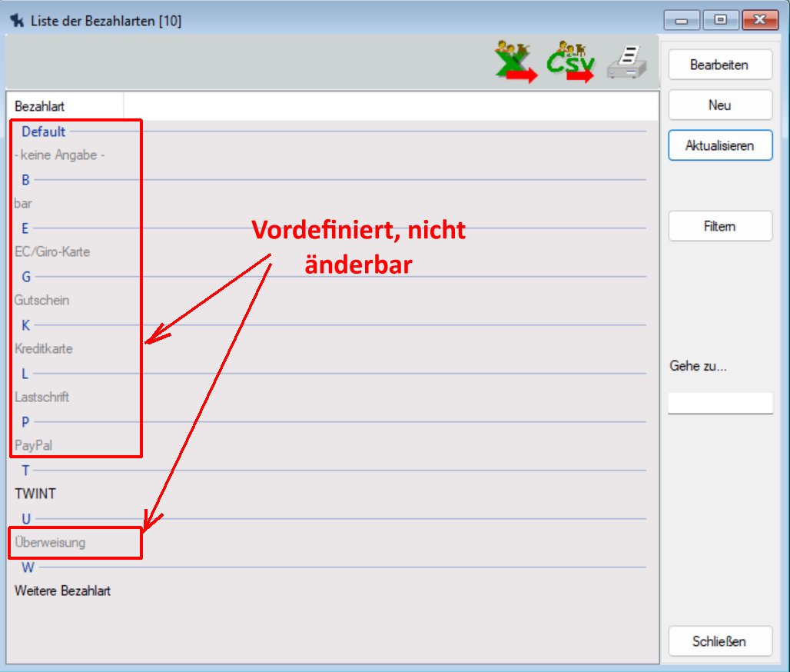Screen dimensions: 790x672
Task: Click the Bezahlart column header
Action: tap(40, 107)
